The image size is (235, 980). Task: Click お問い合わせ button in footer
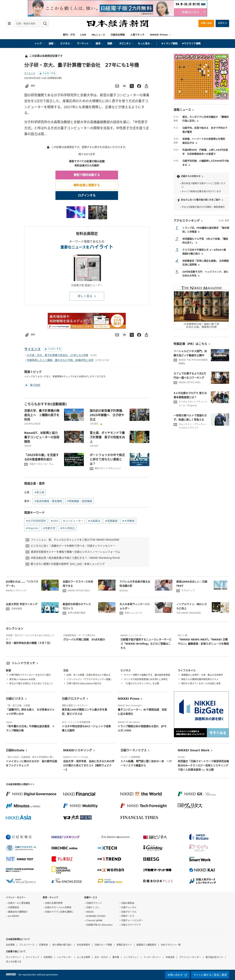tap(178, 975)
